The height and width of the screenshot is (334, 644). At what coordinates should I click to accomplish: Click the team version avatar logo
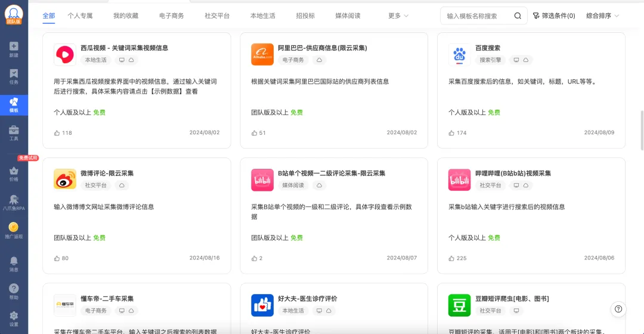(x=14, y=14)
